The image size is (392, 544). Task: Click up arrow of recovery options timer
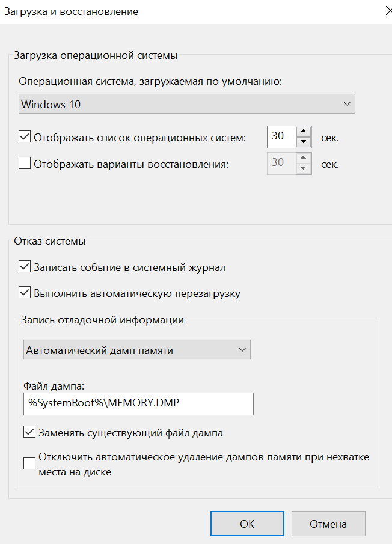304,158
